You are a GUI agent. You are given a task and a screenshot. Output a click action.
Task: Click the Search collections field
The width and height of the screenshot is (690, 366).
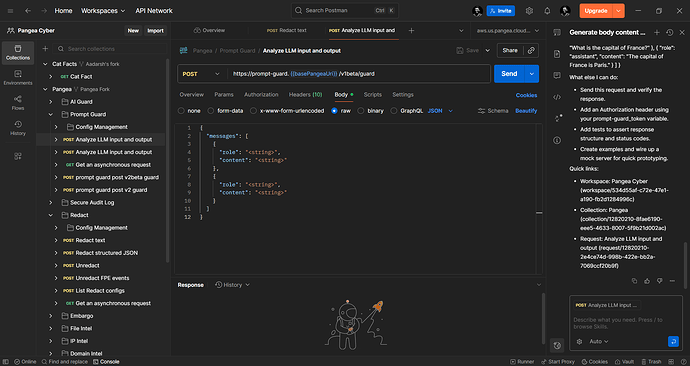click(x=110, y=49)
